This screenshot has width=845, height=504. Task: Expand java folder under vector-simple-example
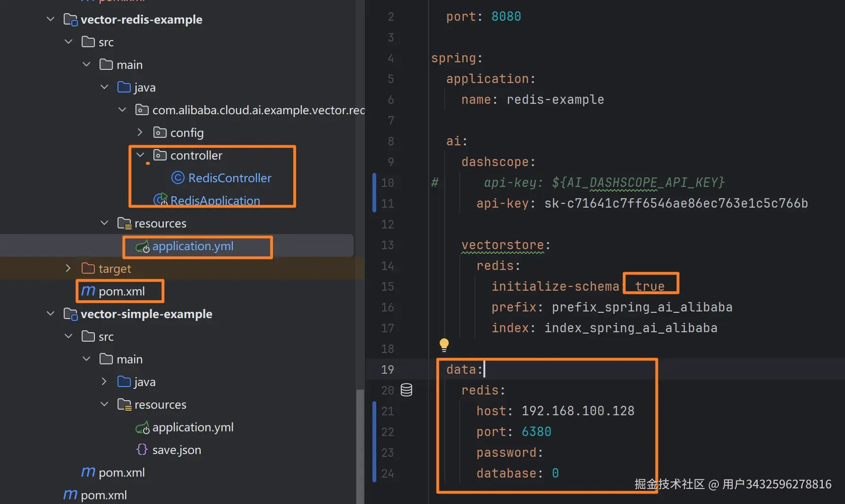104,381
